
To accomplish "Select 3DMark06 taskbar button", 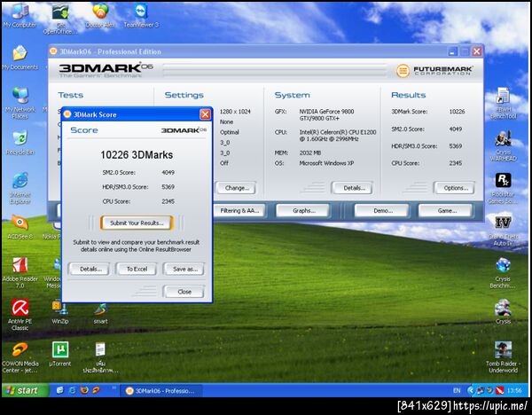I will pyautogui.click(x=161, y=390).
